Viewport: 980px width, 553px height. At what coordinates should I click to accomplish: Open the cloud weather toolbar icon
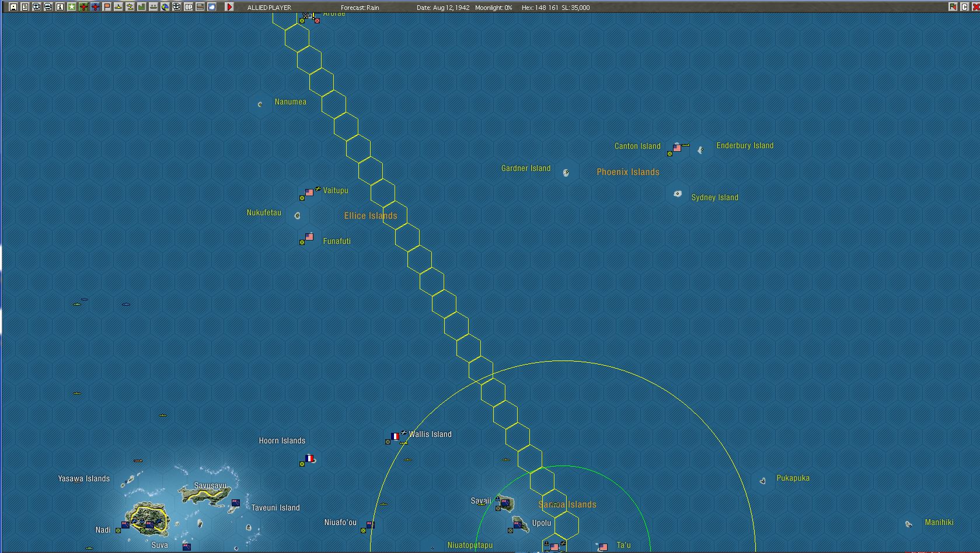click(212, 7)
